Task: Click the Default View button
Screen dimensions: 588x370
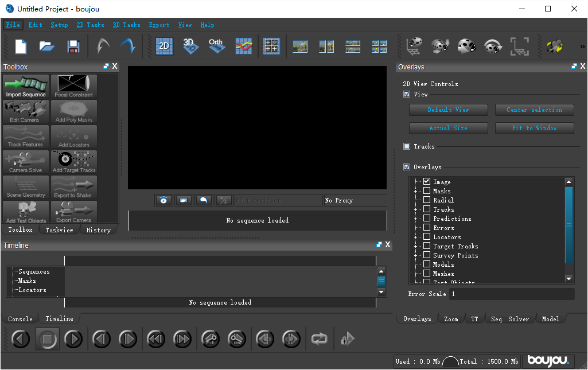Action: pyautogui.click(x=449, y=110)
